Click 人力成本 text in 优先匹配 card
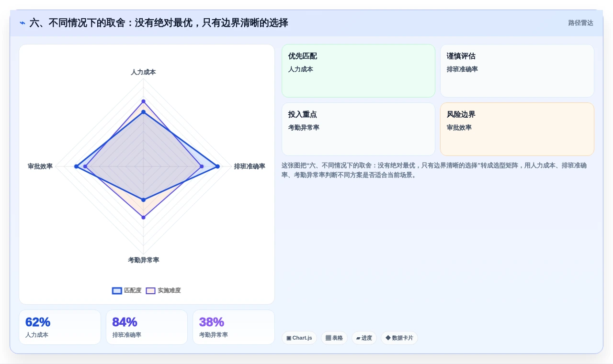The width and height of the screenshot is (613, 364). point(301,69)
